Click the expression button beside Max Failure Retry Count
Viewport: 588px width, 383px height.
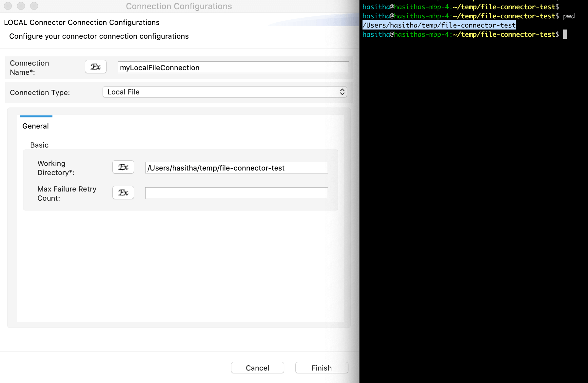click(x=123, y=193)
